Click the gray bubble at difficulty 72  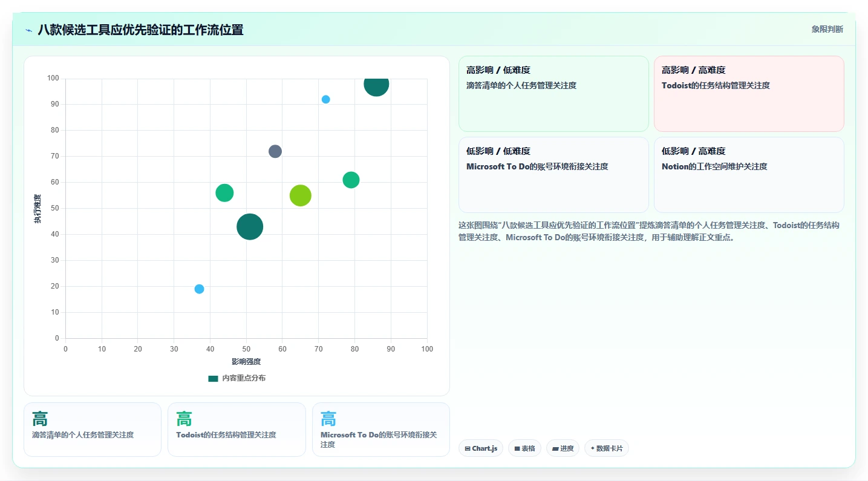pos(275,151)
